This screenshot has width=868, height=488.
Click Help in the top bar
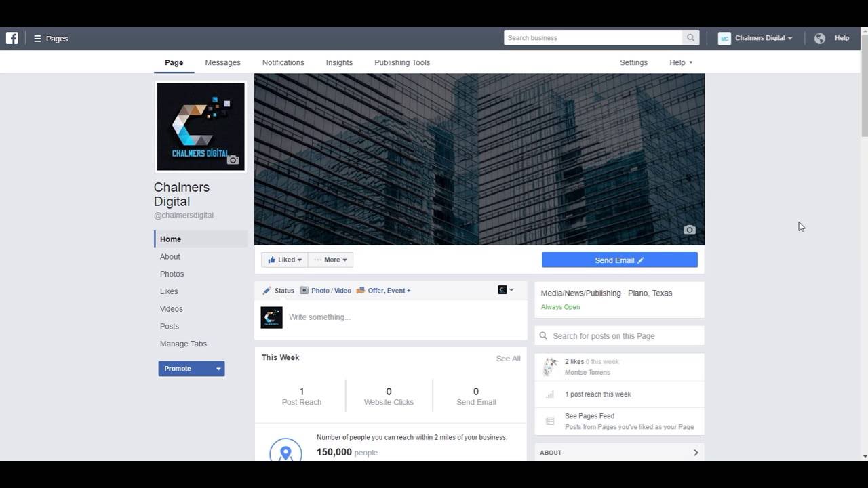click(x=842, y=38)
